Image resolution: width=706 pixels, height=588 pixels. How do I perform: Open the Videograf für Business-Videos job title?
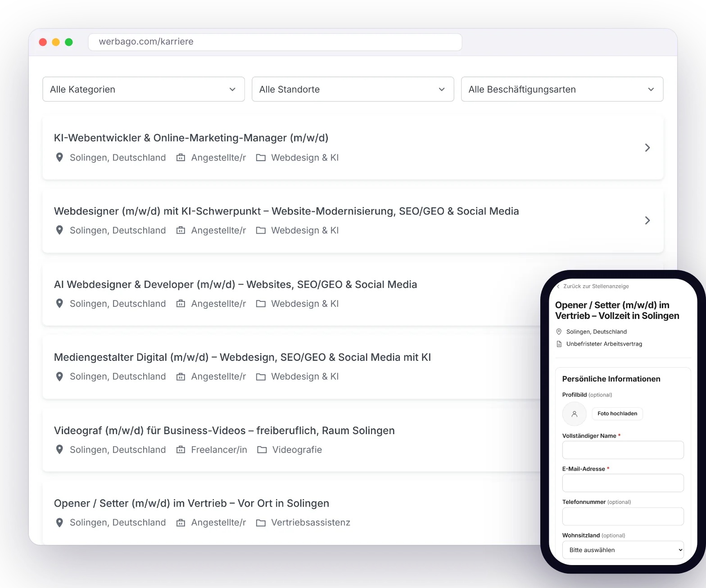click(224, 431)
